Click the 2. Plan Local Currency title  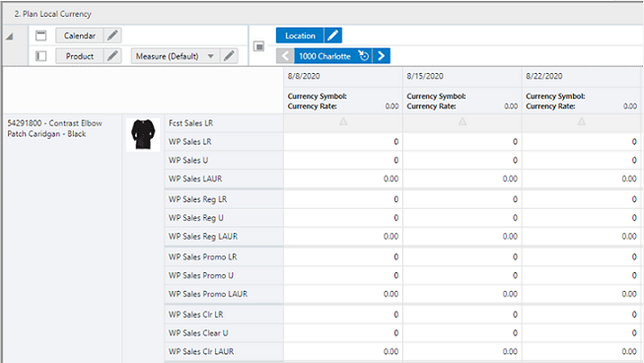pyautogui.click(x=52, y=14)
